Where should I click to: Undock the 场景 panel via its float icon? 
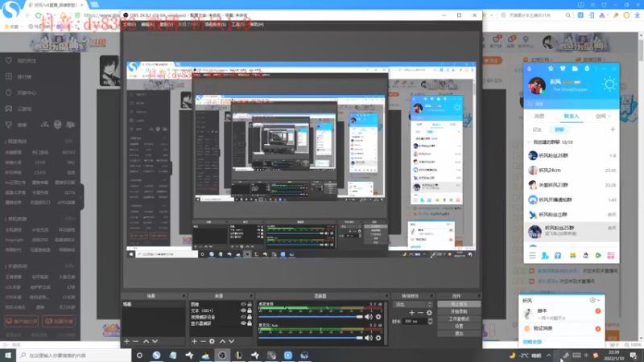184,295
